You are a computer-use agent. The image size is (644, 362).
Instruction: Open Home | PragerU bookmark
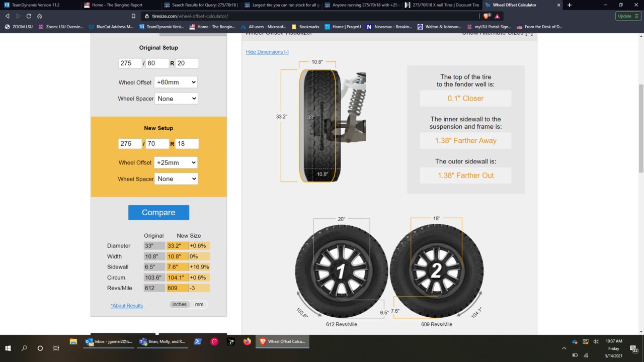point(343,27)
